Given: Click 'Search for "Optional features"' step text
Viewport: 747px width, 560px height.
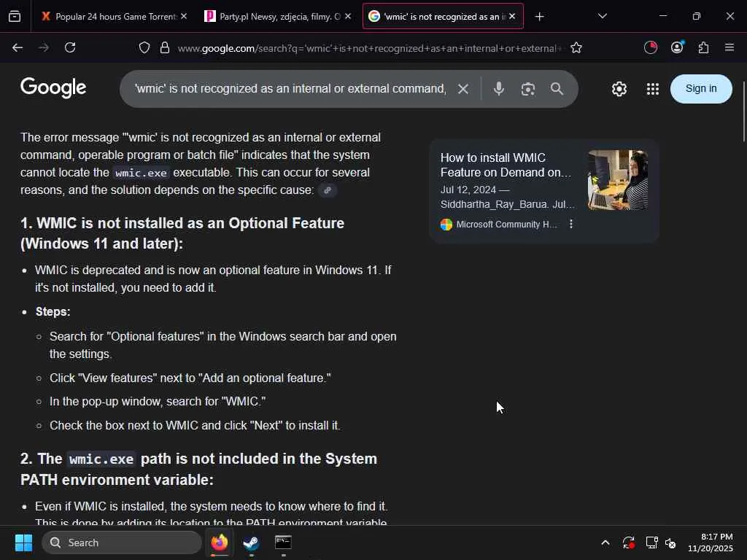Looking at the screenshot, I should point(223,345).
